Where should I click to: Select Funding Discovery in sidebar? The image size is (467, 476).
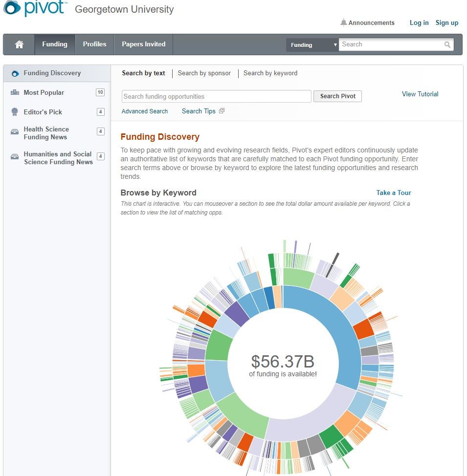pyautogui.click(x=57, y=73)
